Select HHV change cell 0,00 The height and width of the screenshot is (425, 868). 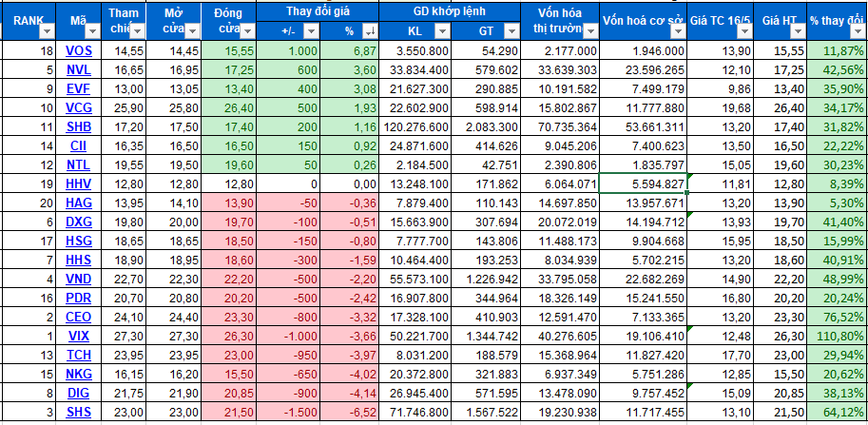[x=349, y=184]
